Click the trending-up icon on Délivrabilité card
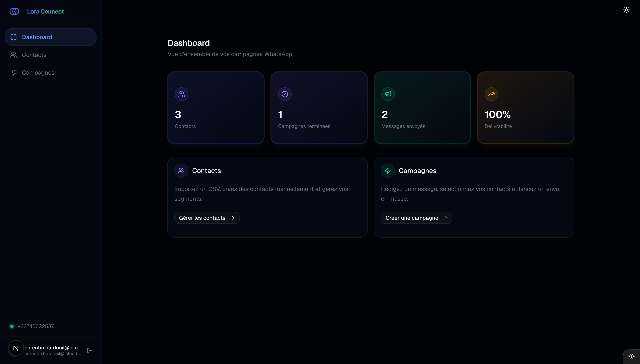 pos(491,94)
